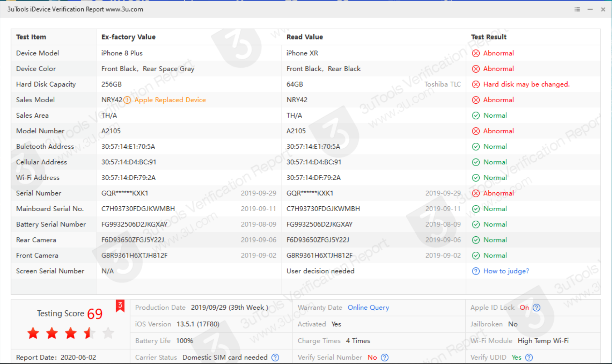Select the Domestic SIM card needed text
612x364 pixels.
tap(225, 358)
